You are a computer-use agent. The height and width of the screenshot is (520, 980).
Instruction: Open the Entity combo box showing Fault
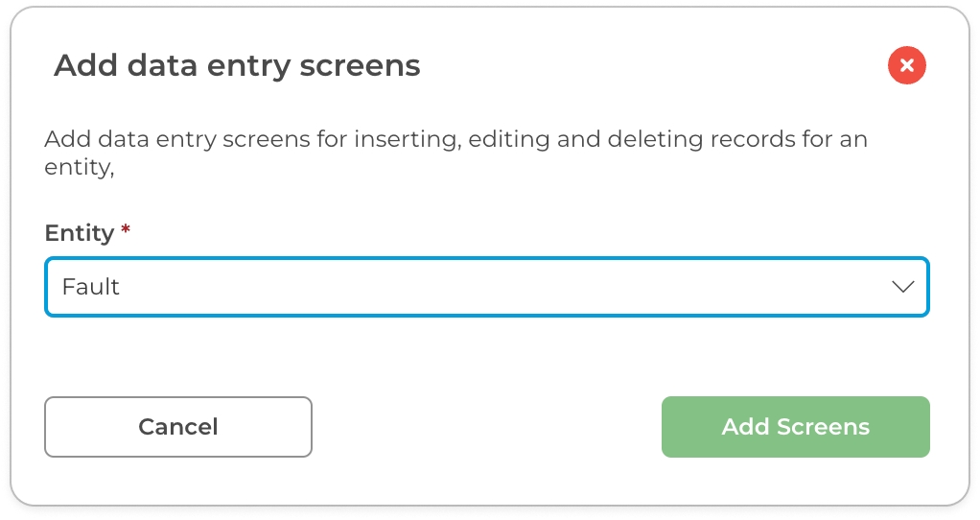pyautogui.click(x=486, y=287)
